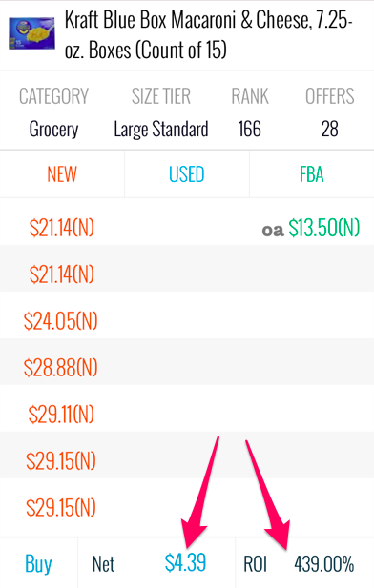
Task: Tap the ROI label
Action: [x=256, y=563]
